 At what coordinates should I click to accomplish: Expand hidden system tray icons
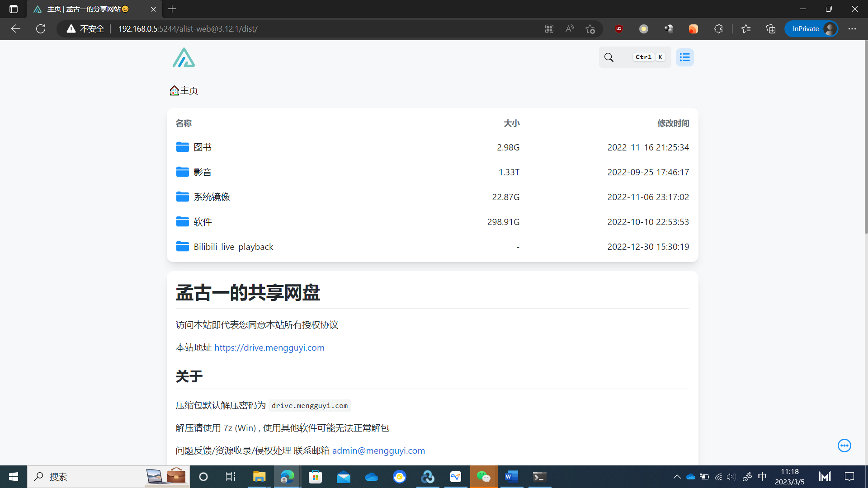[677, 477]
